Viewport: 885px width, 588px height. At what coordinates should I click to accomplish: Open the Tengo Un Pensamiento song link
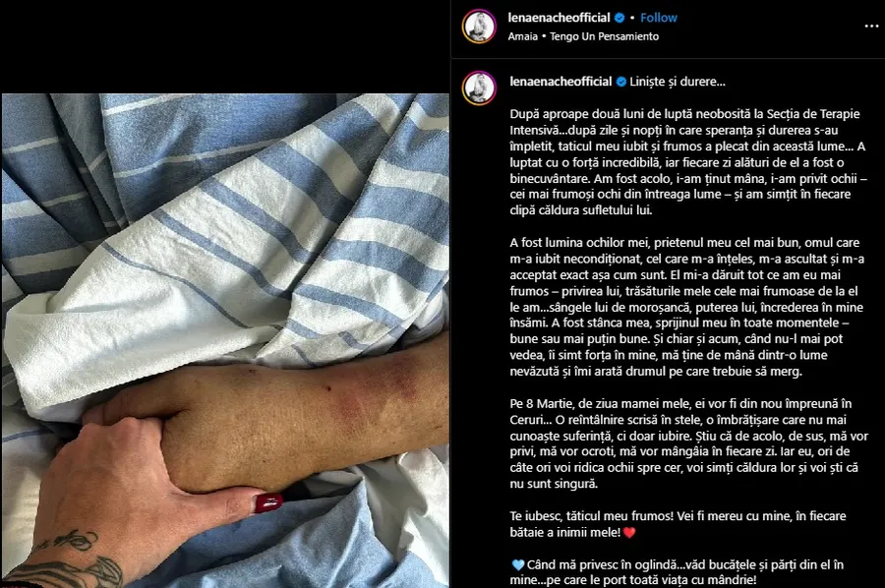[x=605, y=36]
